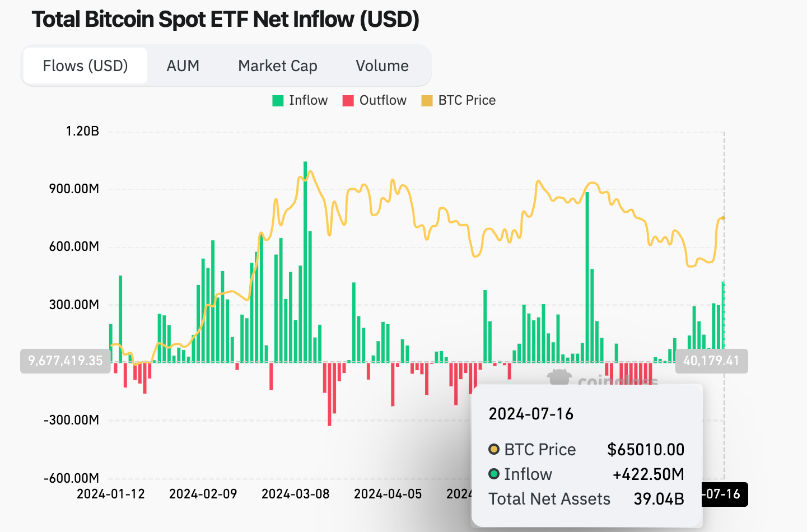Click the 2024-01-12 axis label
Viewport: 807px width, 532px height.
point(110,494)
